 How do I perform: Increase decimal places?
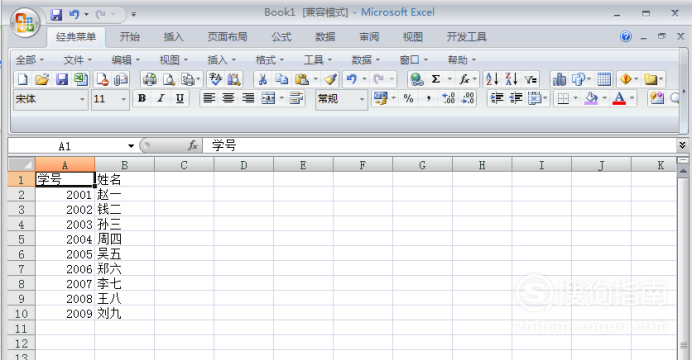pyautogui.click(x=448, y=98)
